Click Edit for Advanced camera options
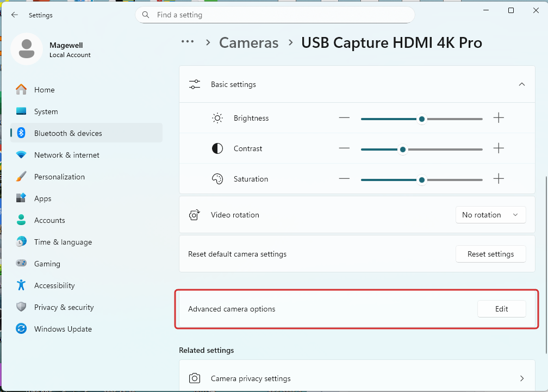Viewport: 548px width, 392px height. pos(501,309)
